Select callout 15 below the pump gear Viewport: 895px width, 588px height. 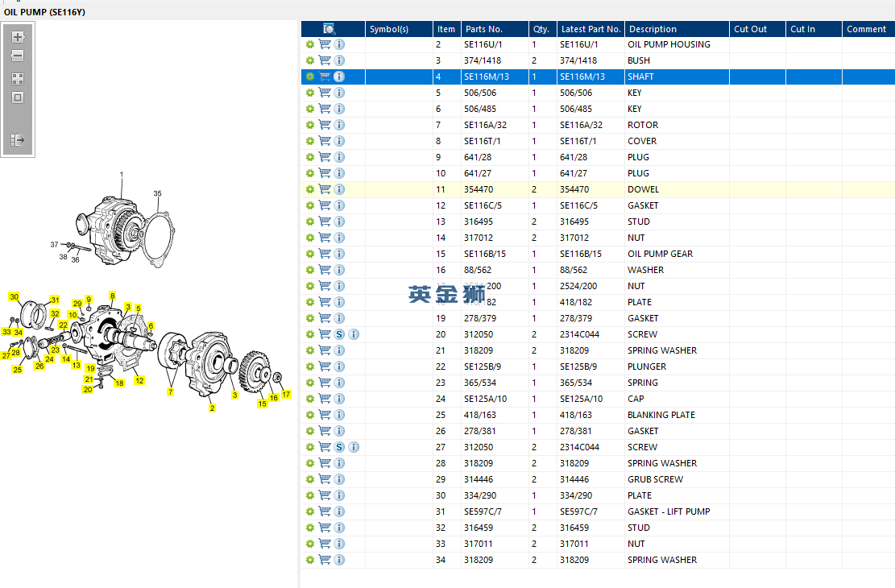click(262, 404)
